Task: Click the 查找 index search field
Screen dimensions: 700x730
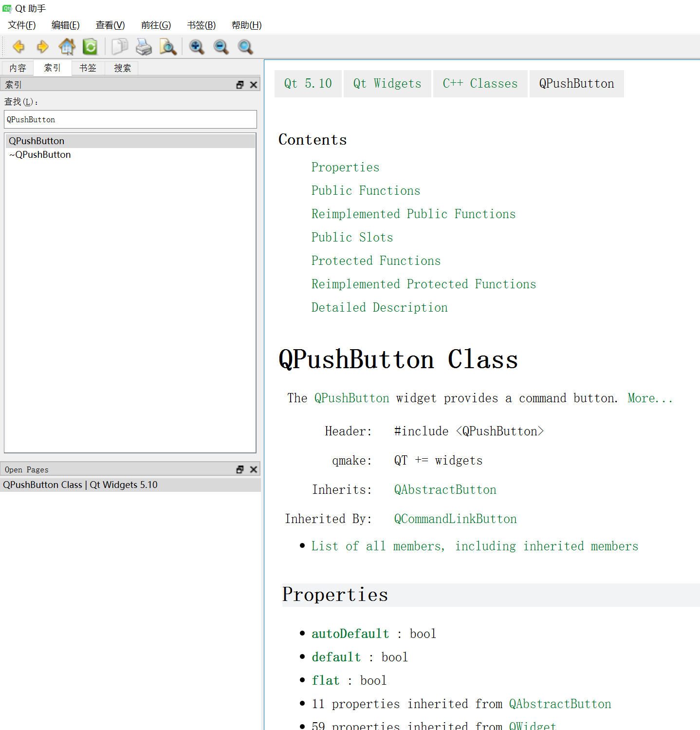Action: (x=130, y=119)
